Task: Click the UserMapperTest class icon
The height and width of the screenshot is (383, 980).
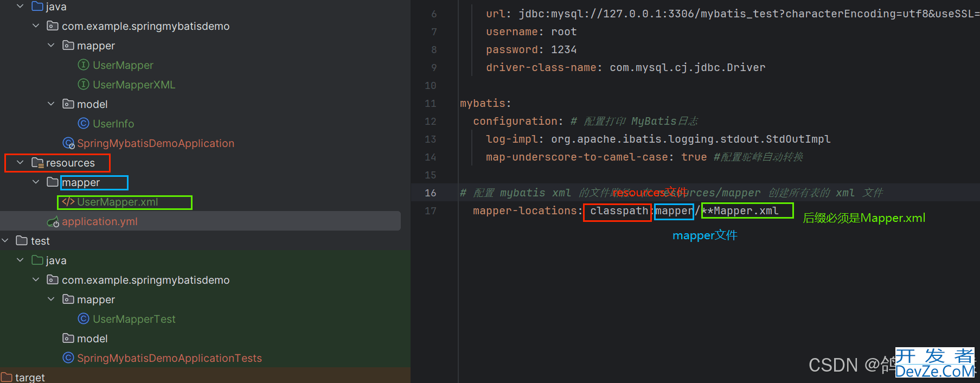Action: pyautogui.click(x=84, y=319)
